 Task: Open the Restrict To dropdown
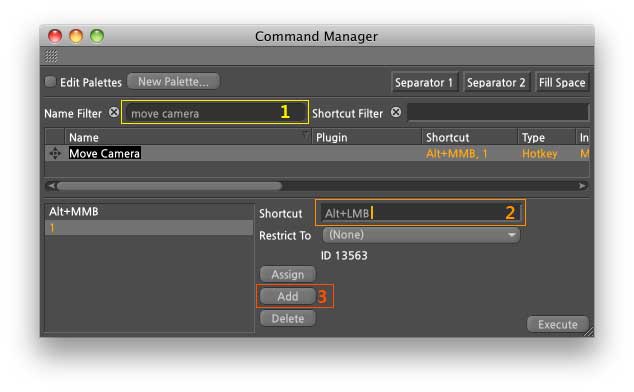click(x=421, y=235)
